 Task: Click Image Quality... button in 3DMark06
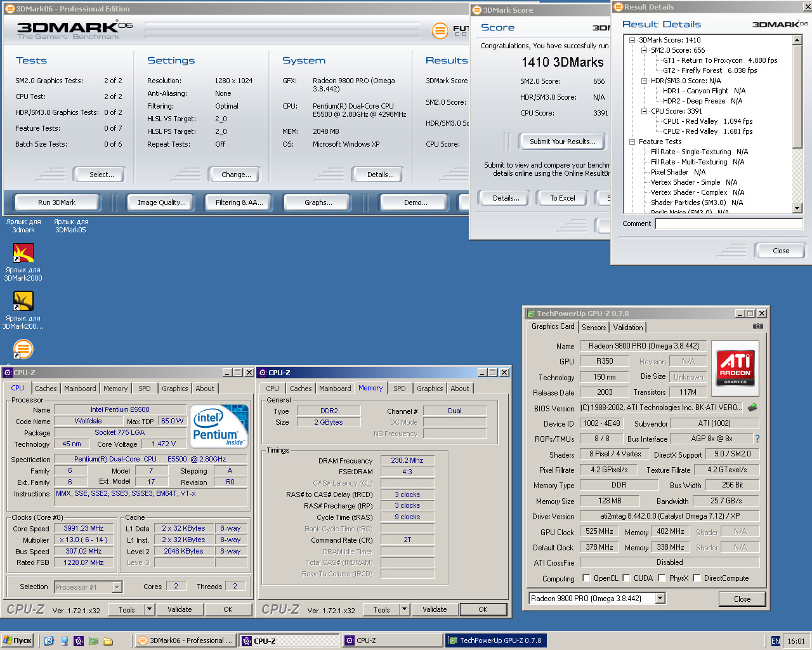[x=162, y=202]
